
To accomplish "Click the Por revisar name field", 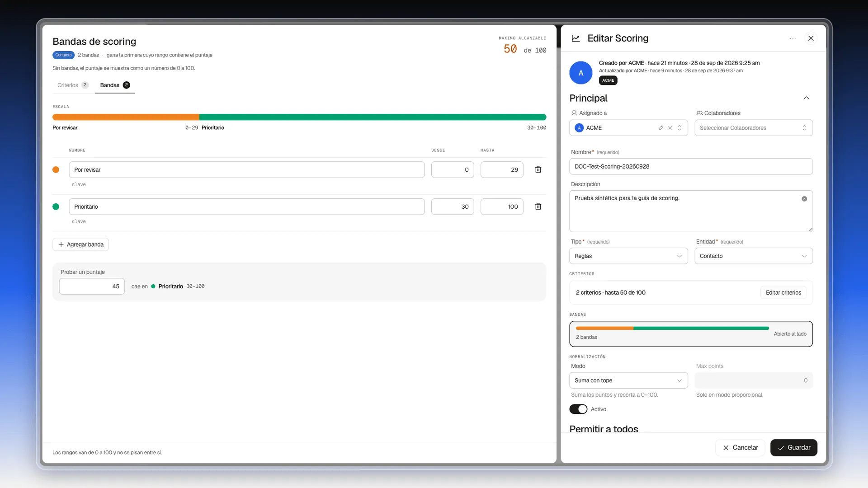I will [x=246, y=169].
